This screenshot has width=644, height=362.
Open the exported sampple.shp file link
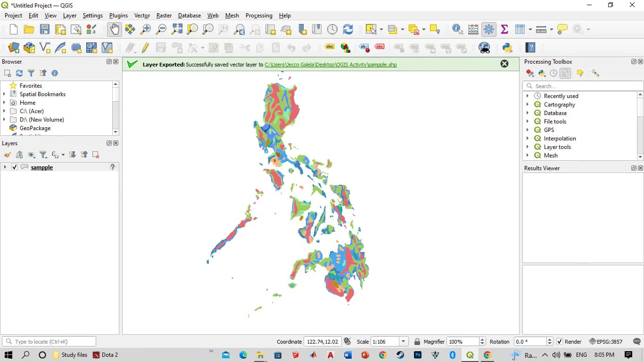330,65
